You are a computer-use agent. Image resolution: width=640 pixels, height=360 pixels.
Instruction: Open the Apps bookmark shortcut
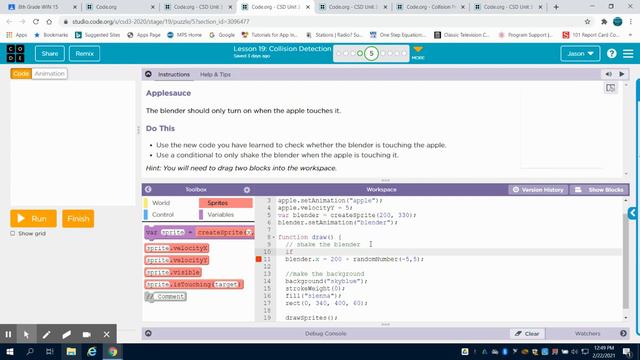17,35
